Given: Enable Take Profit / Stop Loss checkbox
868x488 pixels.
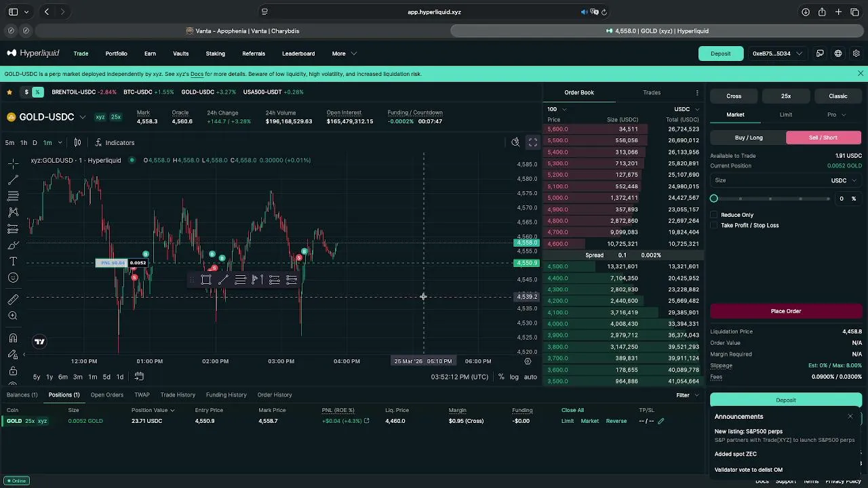Looking at the screenshot, I should coord(714,225).
